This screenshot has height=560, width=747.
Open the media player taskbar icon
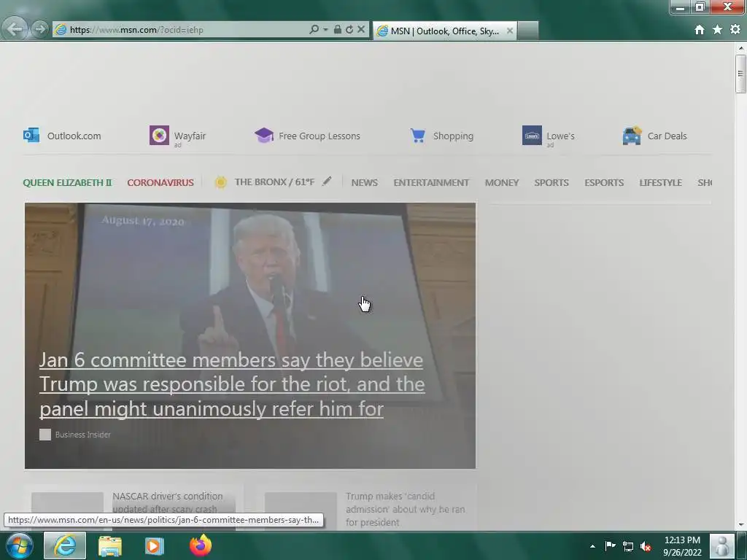pos(155,545)
